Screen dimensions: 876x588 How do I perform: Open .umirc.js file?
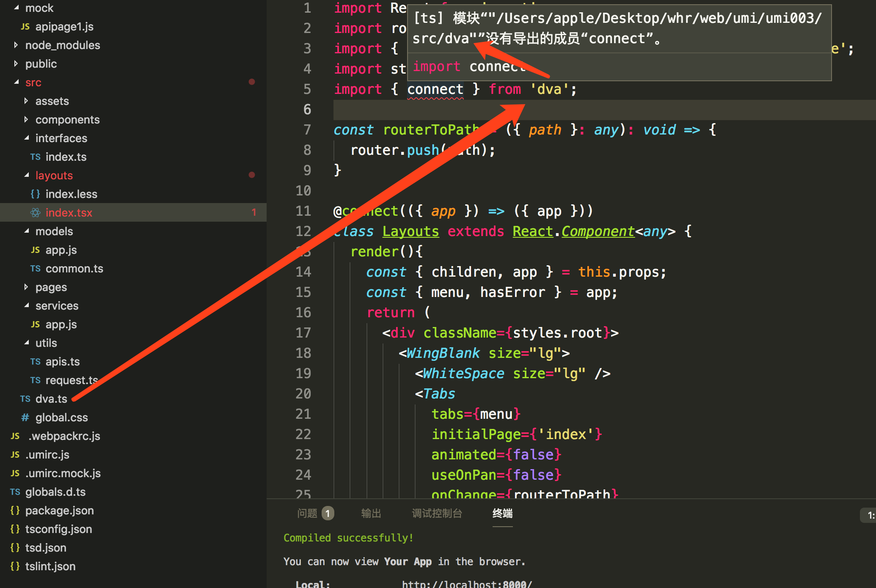[47, 455]
